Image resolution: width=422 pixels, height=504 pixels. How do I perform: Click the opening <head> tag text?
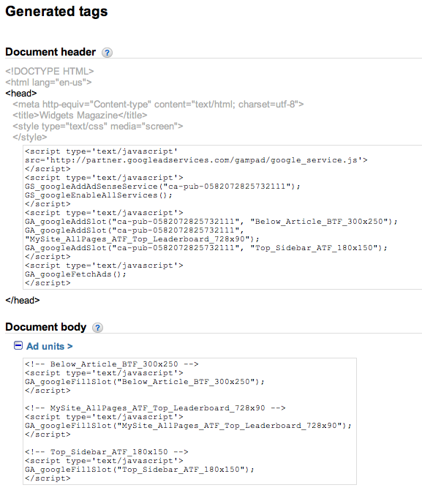pyautogui.click(x=21, y=93)
